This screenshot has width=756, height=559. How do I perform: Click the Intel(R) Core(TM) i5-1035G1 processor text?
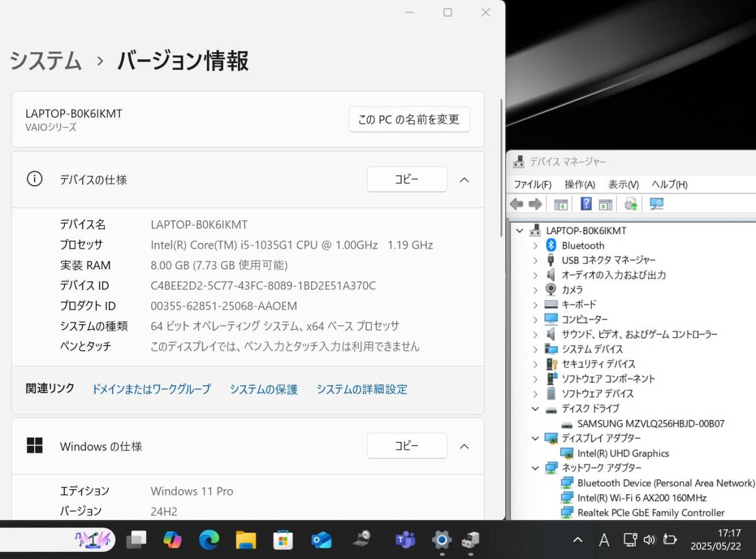[292, 245]
